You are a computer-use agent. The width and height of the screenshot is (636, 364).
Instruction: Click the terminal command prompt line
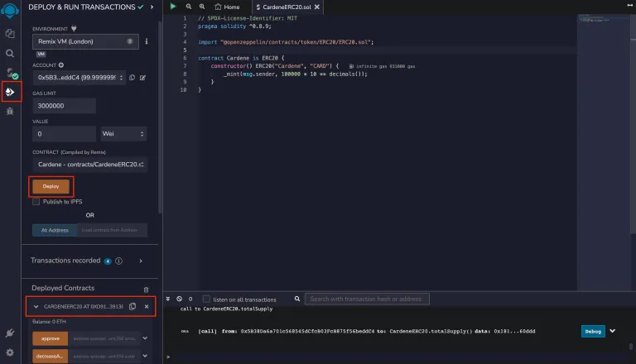(x=397, y=357)
